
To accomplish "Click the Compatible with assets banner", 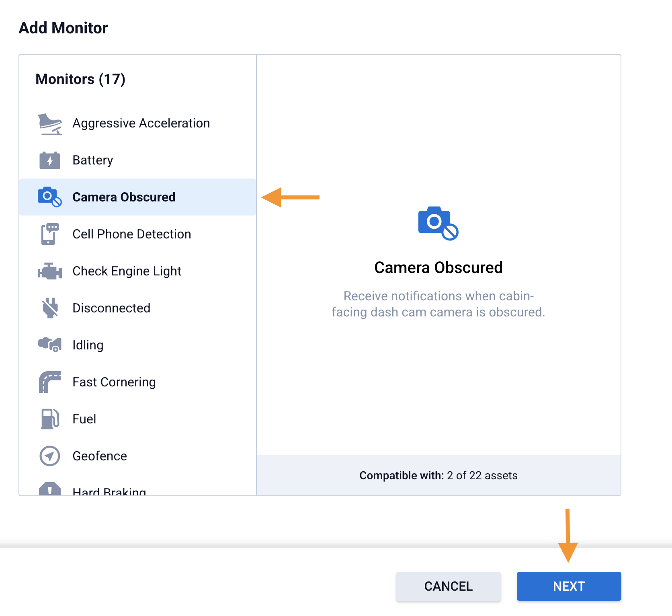I will pyautogui.click(x=438, y=475).
